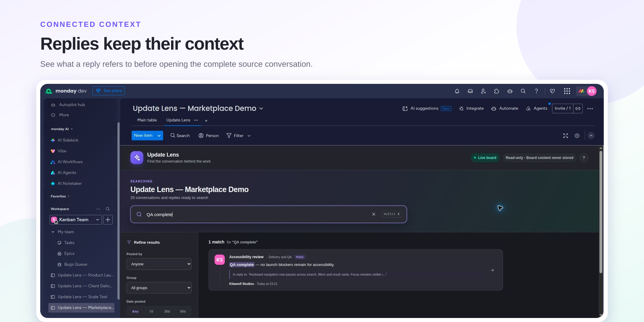Open AI Sidekick in the sidebar
Viewport: 644px width, 322px height.
(64, 140)
